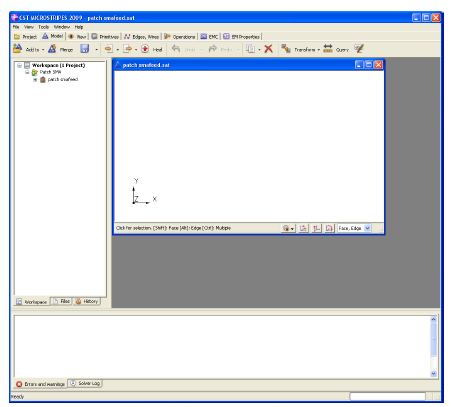This screenshot has width=453, height=407.
Task: Click the copy documents icon
Action: [250, 49]
